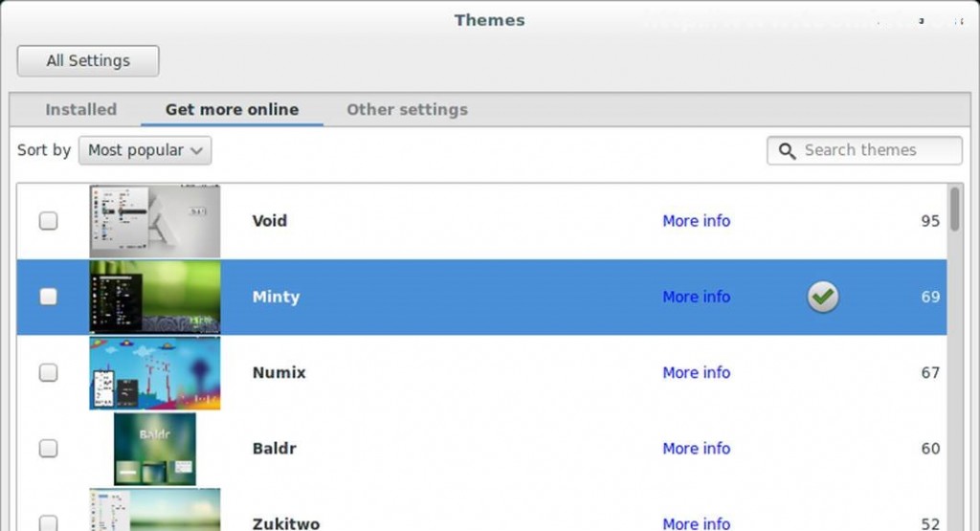Click the Minty theme preview thumbnail
Image resolution: width=980 pixels, height=531 pixels.
[x=155, y=297]
